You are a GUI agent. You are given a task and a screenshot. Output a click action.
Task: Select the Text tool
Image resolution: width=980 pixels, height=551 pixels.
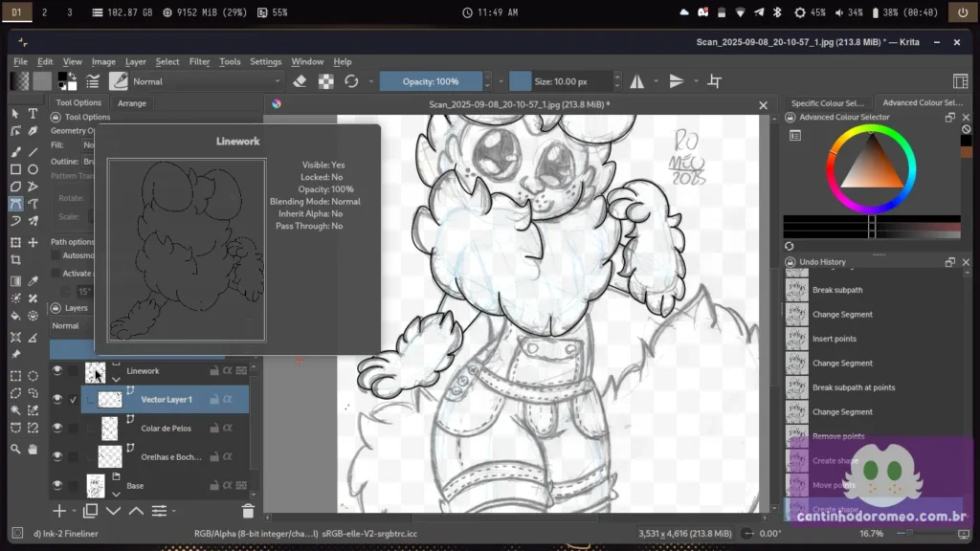tap(33, 114)
